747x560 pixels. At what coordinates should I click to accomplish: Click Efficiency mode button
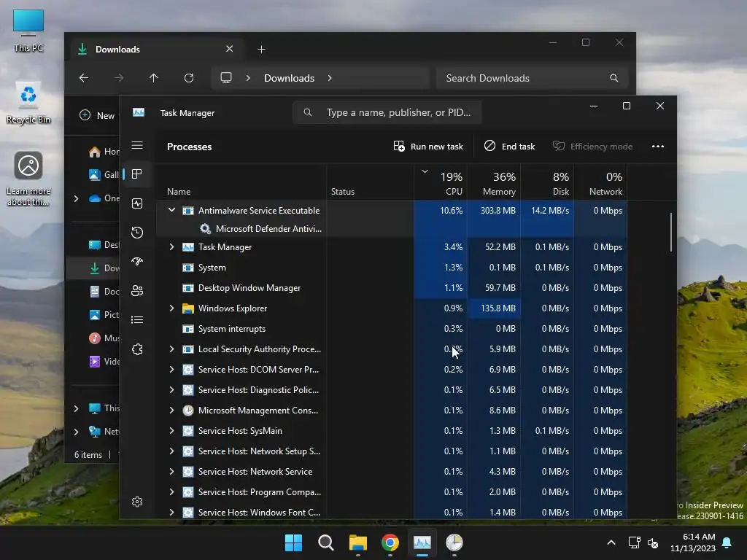592,146
